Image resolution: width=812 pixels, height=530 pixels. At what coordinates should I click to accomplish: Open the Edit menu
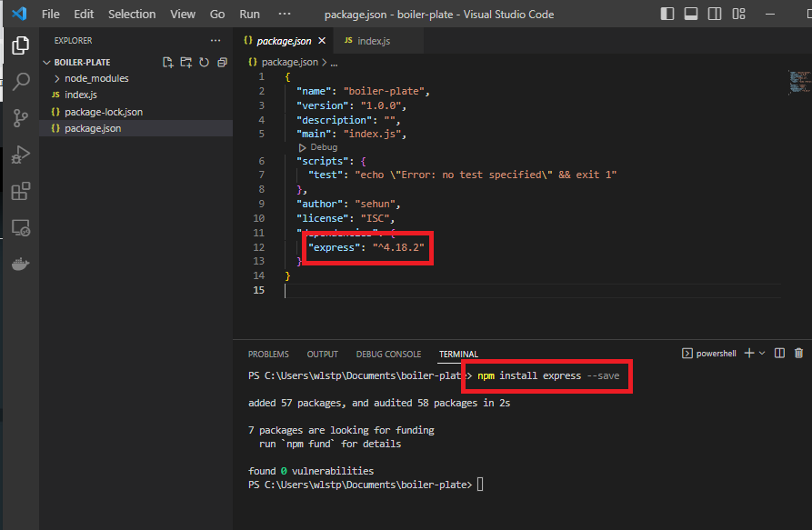pos(84,14)
